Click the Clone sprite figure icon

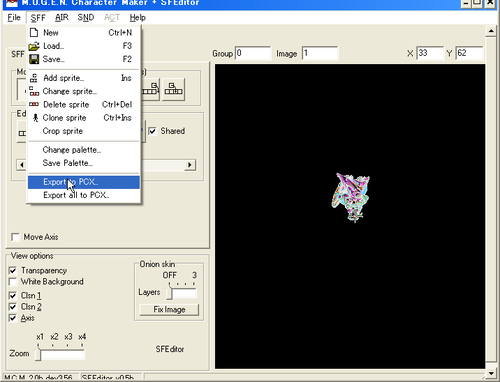[x=35, y=118]
